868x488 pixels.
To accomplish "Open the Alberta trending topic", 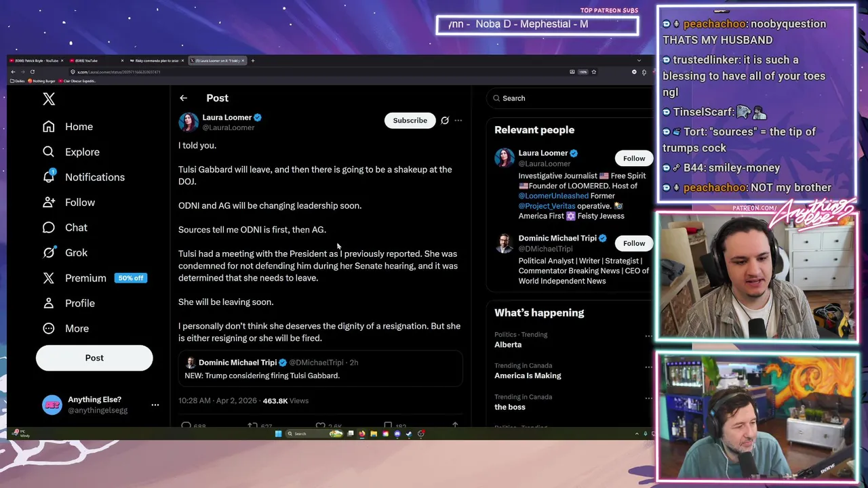I will click(508, 344).
